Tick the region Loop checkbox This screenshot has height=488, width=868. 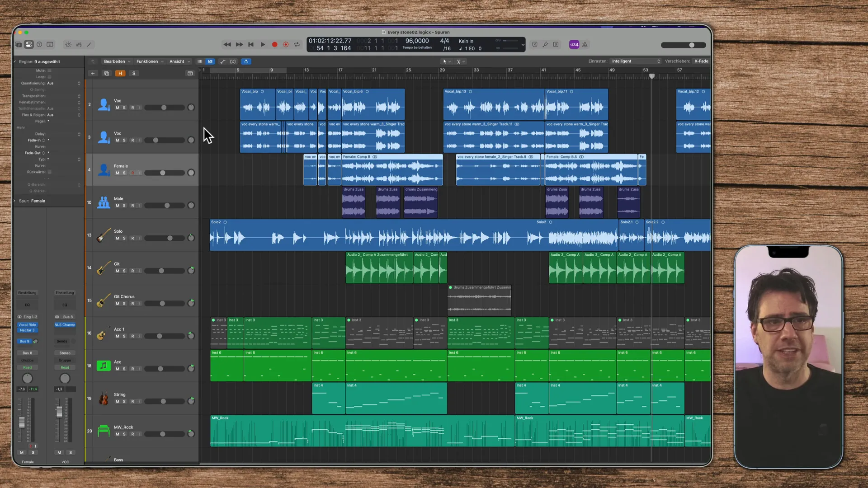click(x=50, y=77)
